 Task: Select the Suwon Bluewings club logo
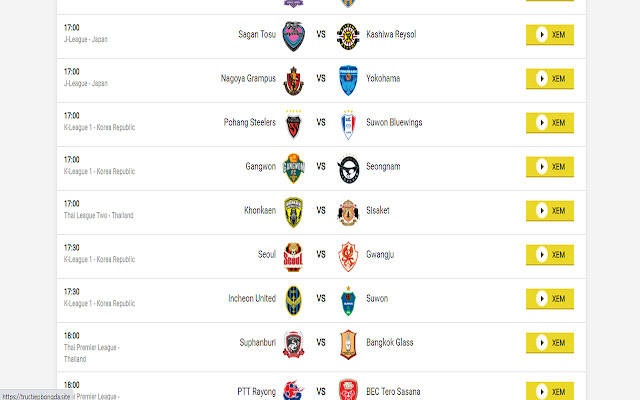(x=348, y=125)
